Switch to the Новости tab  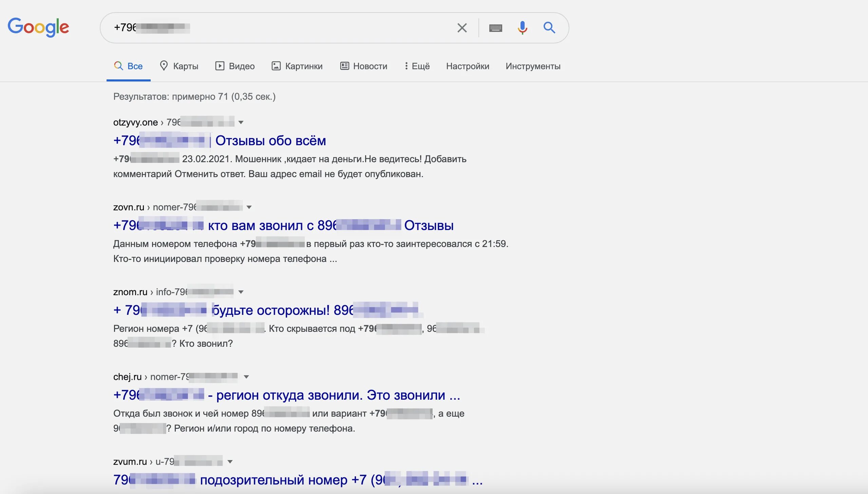click(363, 66)
